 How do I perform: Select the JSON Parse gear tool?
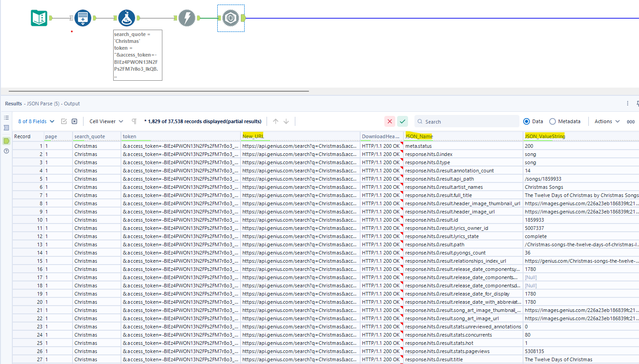click(231, 18)
